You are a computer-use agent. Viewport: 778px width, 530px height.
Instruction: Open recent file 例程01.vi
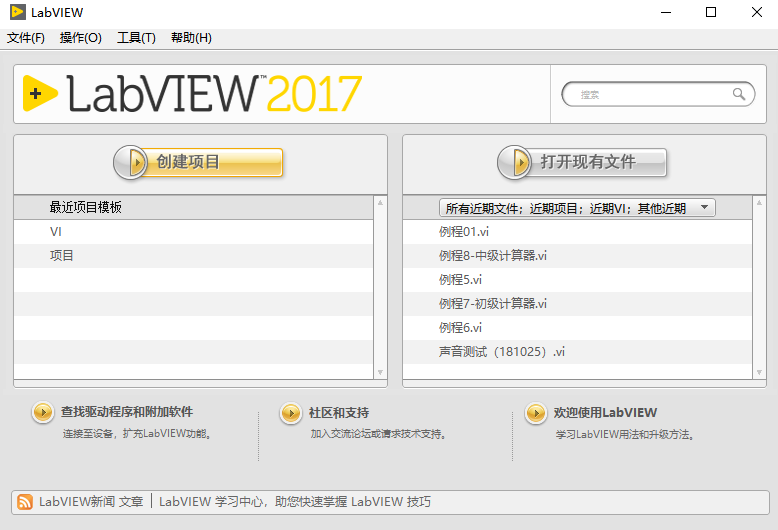click(x=577, y=232)
